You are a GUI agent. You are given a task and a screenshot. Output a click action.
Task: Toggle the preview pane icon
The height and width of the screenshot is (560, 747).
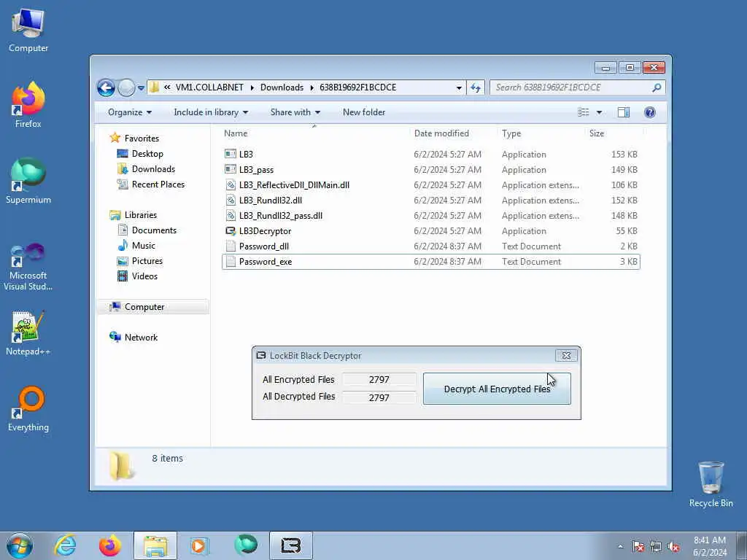pos(623,112)
